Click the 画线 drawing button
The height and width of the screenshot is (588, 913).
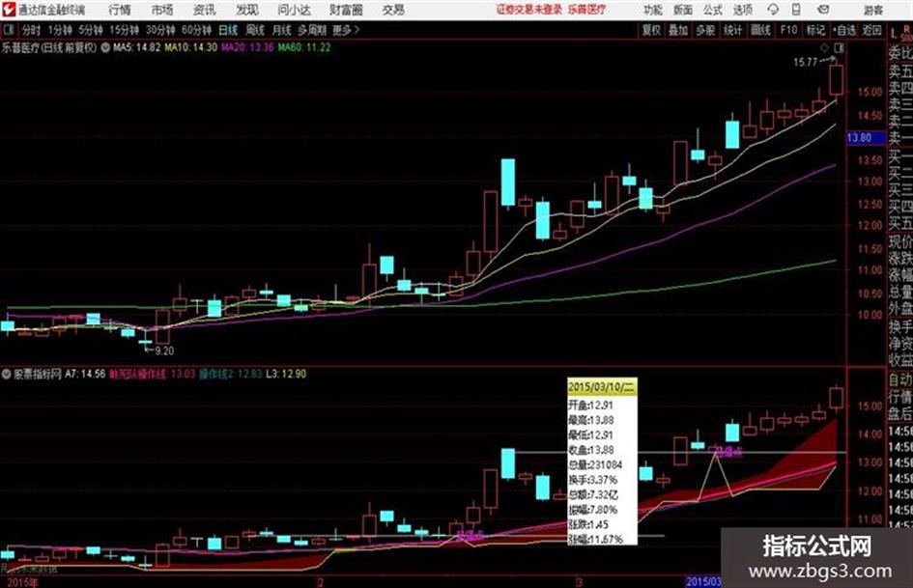point(760,30)
